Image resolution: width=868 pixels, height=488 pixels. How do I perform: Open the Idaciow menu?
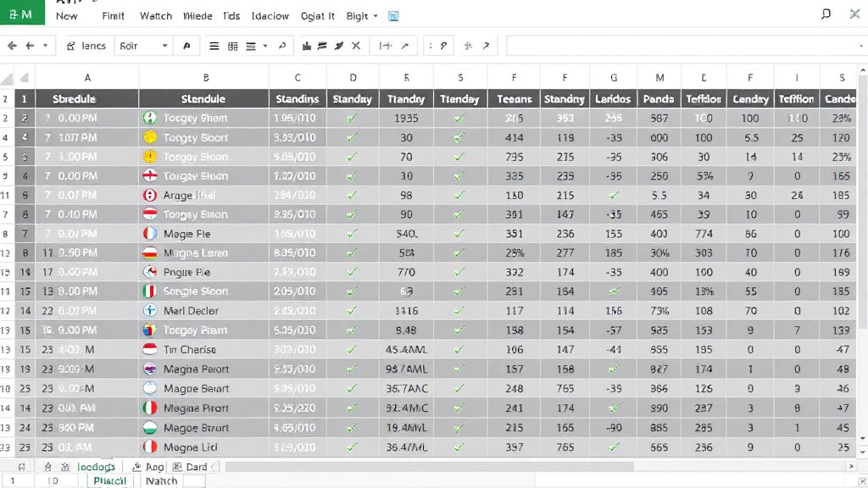click(270, 16)
